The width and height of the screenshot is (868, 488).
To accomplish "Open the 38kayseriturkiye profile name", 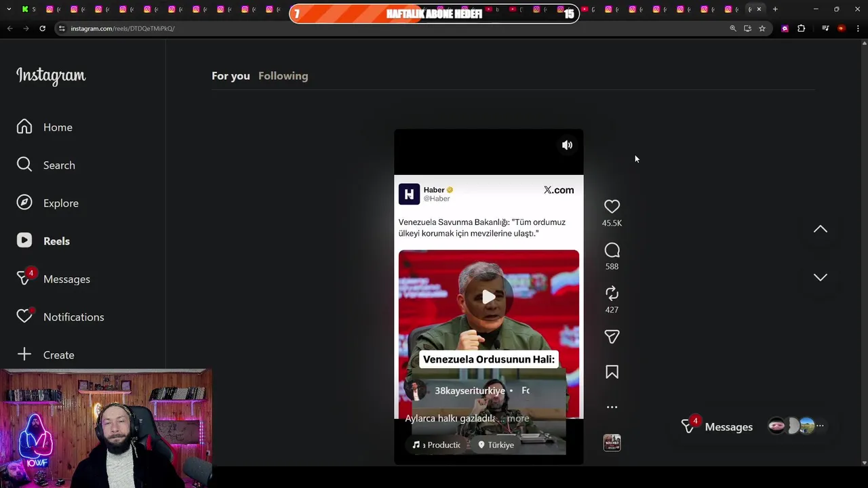I will click(x=469, y=391).
